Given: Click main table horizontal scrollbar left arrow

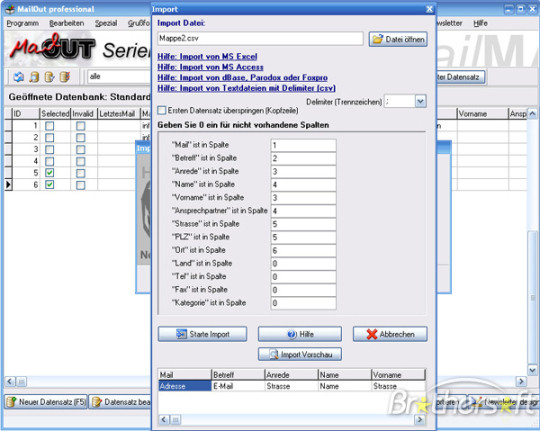Looking at the screenshot, I should coord(10,381).
